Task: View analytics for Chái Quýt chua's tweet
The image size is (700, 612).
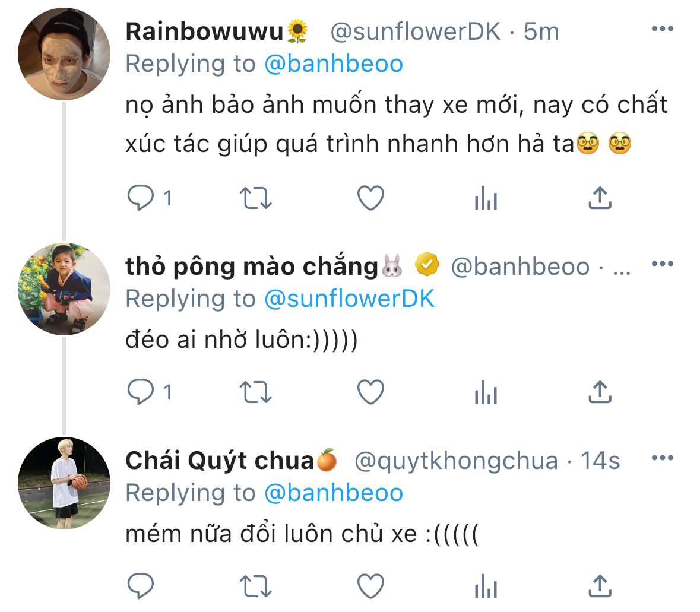Action: [486, 586]
